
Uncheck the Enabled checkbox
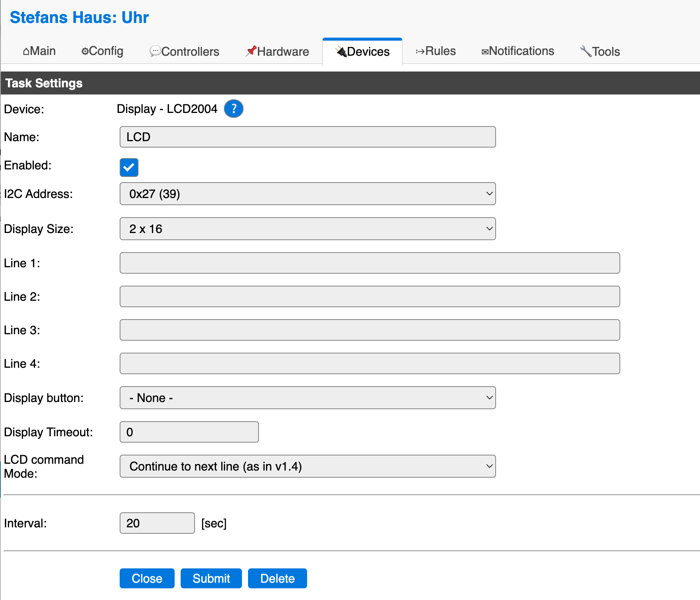129,167
